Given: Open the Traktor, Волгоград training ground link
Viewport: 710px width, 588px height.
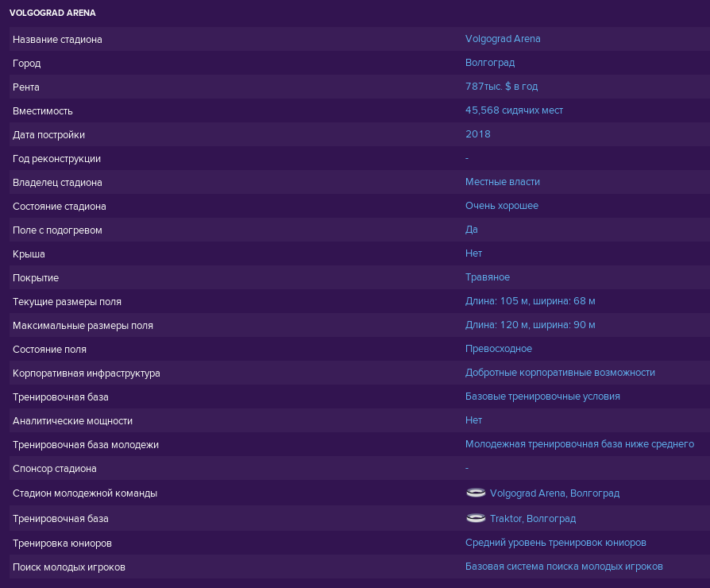Looking at the screenshot, I should [533, 519].
